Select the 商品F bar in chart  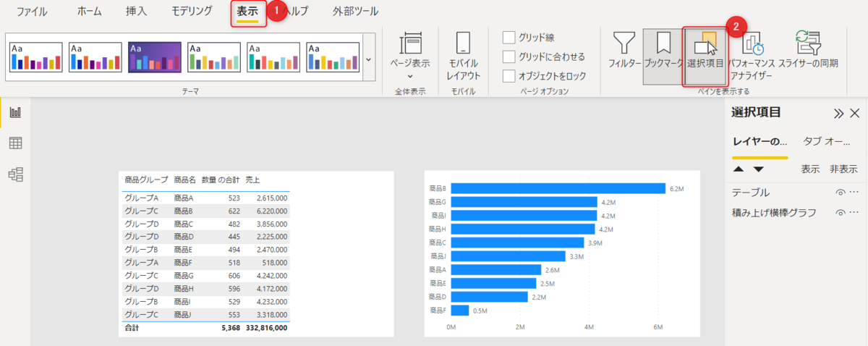point(460,311)
